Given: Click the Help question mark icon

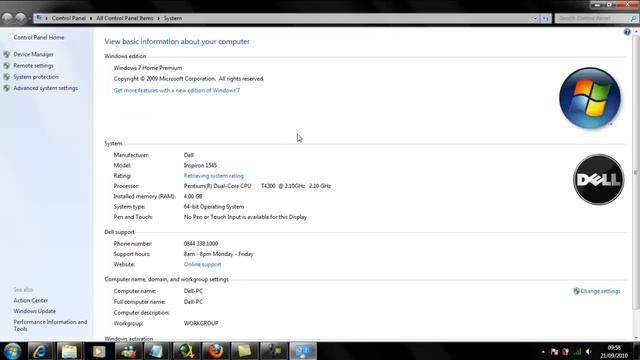Looking at the screenshot, I should click(627, 32).
